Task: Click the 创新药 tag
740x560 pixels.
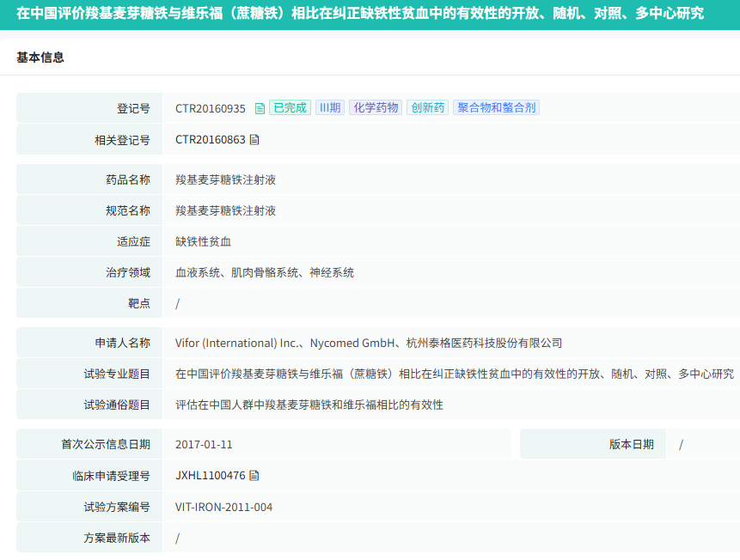Action: 427,107
